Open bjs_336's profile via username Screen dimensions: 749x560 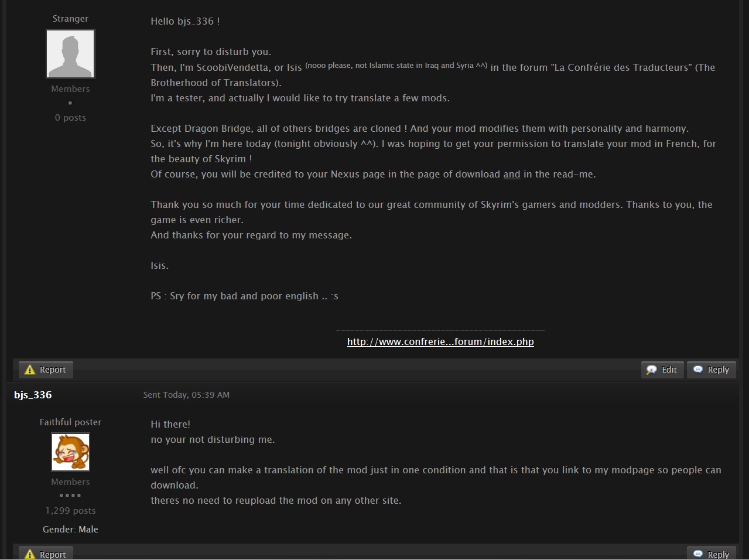click(x=33, y=395)
